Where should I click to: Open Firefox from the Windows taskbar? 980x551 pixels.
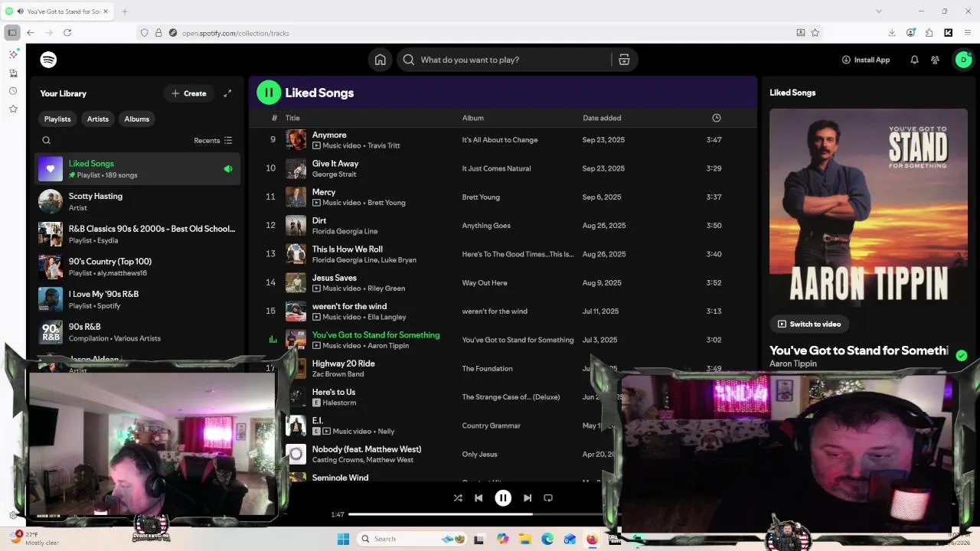pos(592,539)
